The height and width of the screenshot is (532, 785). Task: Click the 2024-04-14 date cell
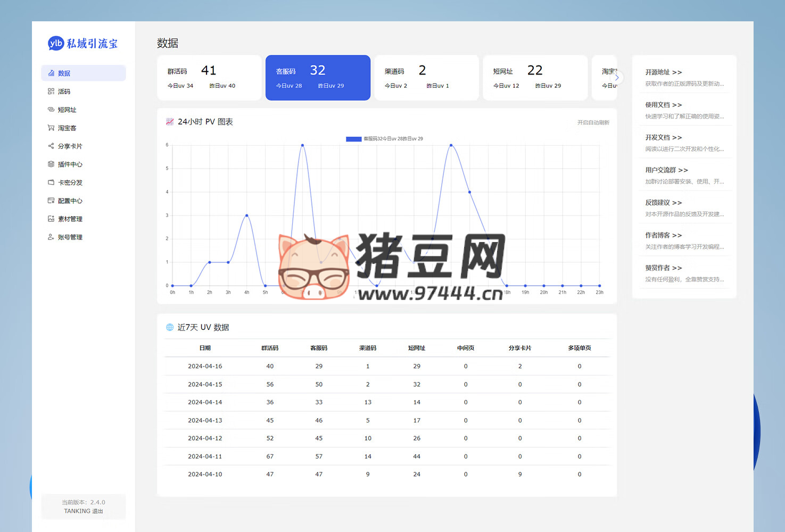coord(205,402)
